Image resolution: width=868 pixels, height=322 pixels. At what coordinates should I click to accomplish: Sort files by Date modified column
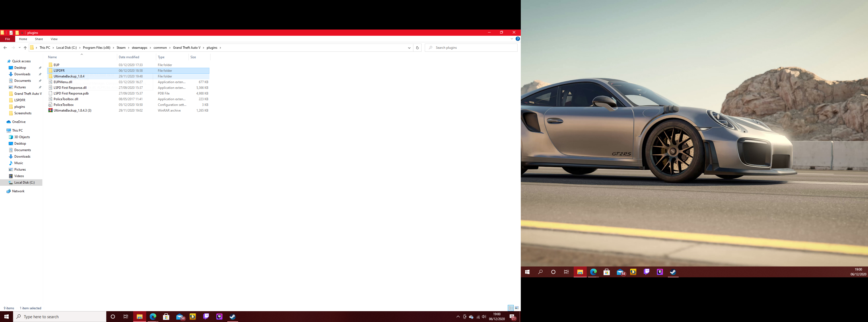129,57
